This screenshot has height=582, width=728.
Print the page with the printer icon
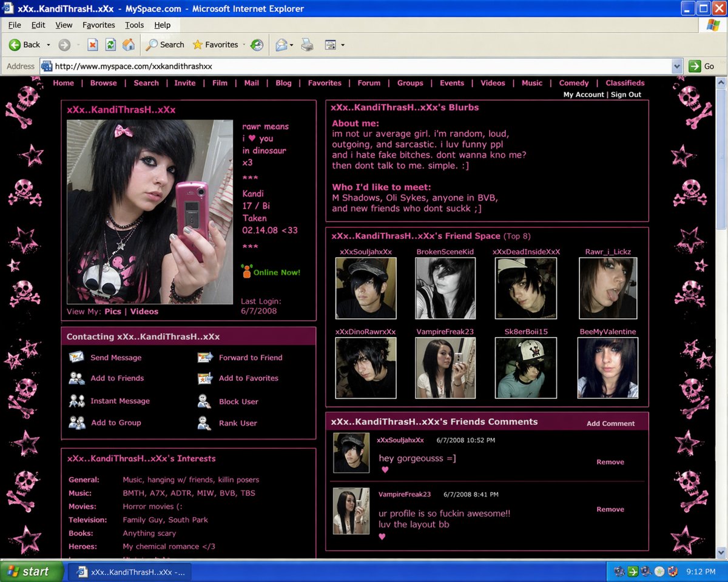[x=308, y=45]
